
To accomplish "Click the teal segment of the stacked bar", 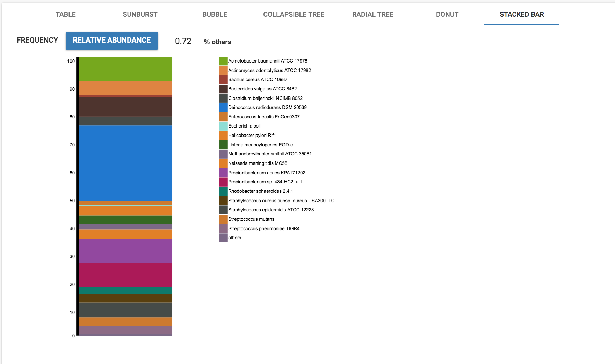I will pyautogui.click(x=125, y=291).
